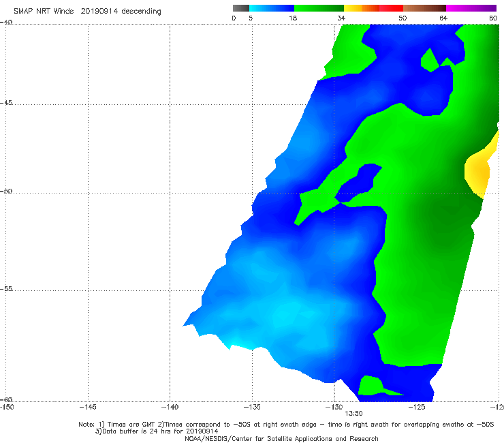Image resolution: width=504 pixels, height=443 pixels.
Task: Click the title 'SMAP NRT Winds 20190914 descending'
Action: pos(87,11)
